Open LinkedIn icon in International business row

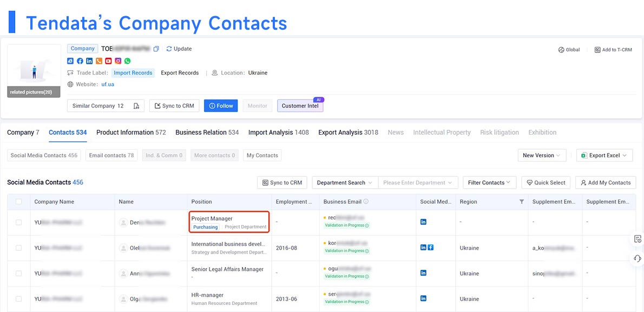click(x=423, y=247)
